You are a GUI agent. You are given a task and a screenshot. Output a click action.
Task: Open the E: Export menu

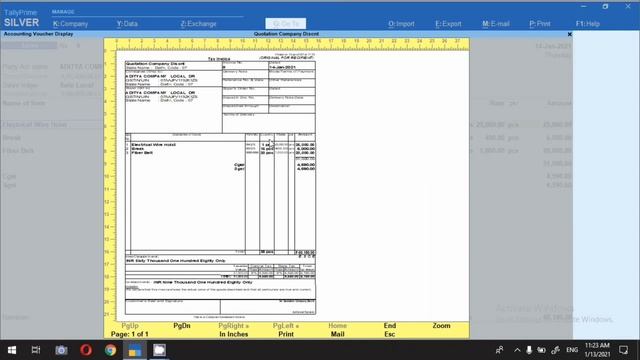[x=448, y=24]
